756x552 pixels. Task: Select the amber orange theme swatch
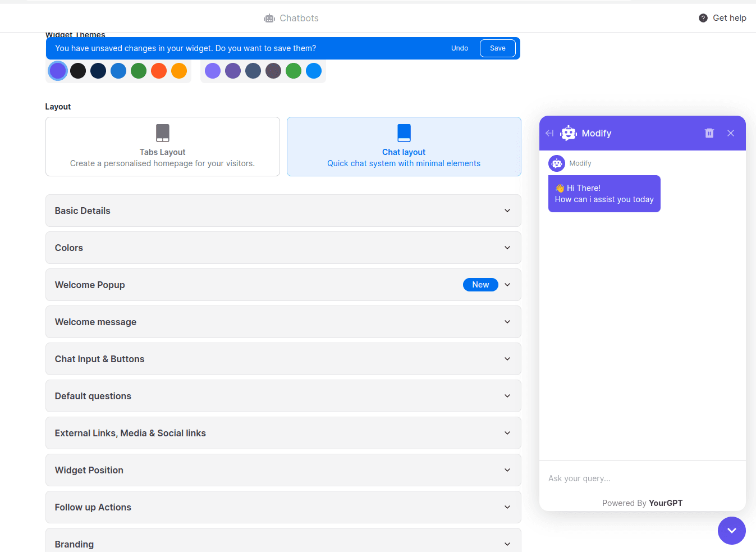tap(179, 71)
